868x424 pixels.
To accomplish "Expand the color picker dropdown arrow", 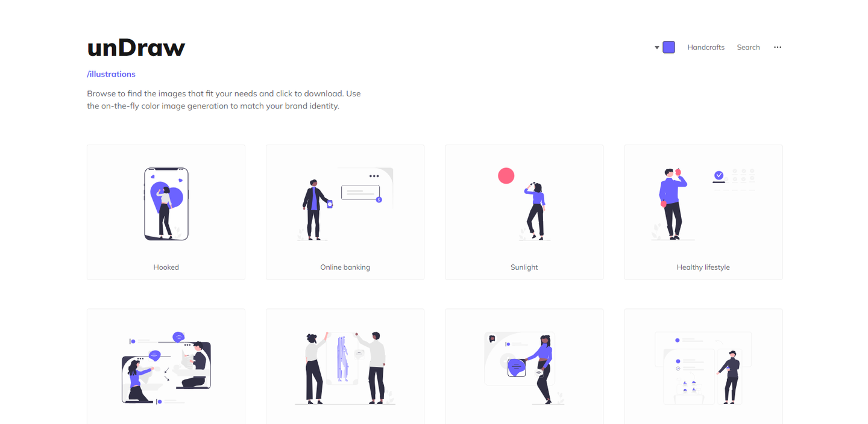I will tap(657, 48).
